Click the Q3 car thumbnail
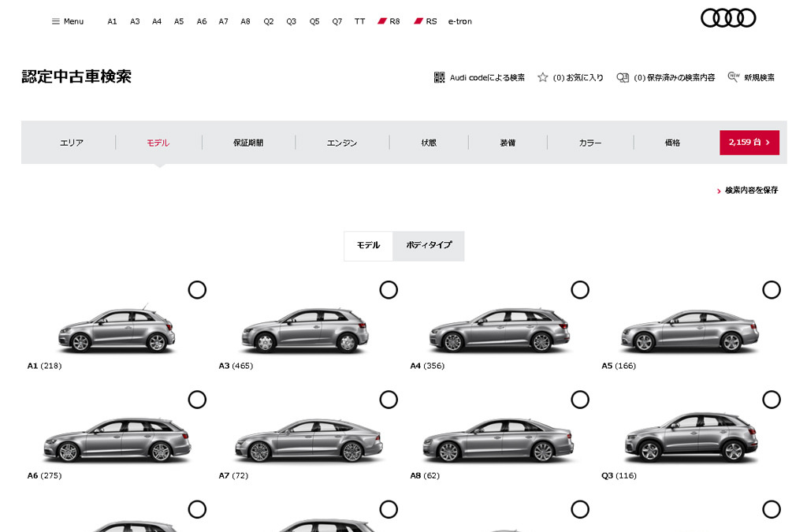 point(691,437)
